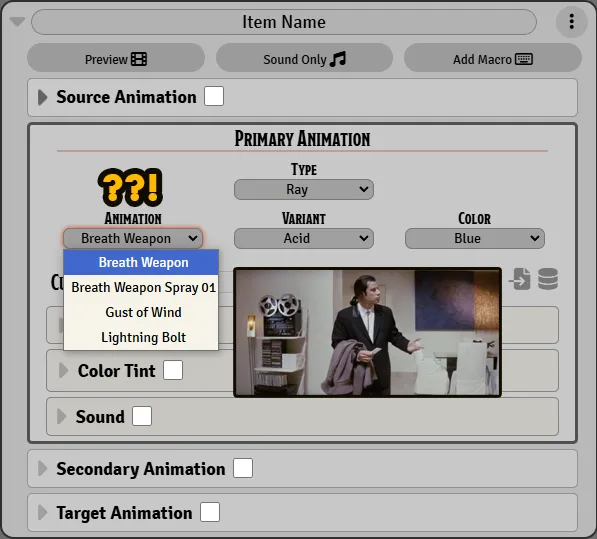
Task: Open the Color dropdown showing Blue
Action: 474,238
